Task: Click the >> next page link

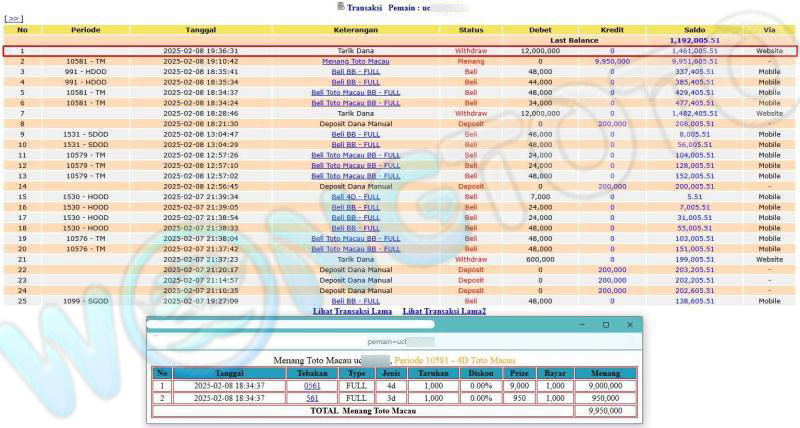Action: pos(14,19)
